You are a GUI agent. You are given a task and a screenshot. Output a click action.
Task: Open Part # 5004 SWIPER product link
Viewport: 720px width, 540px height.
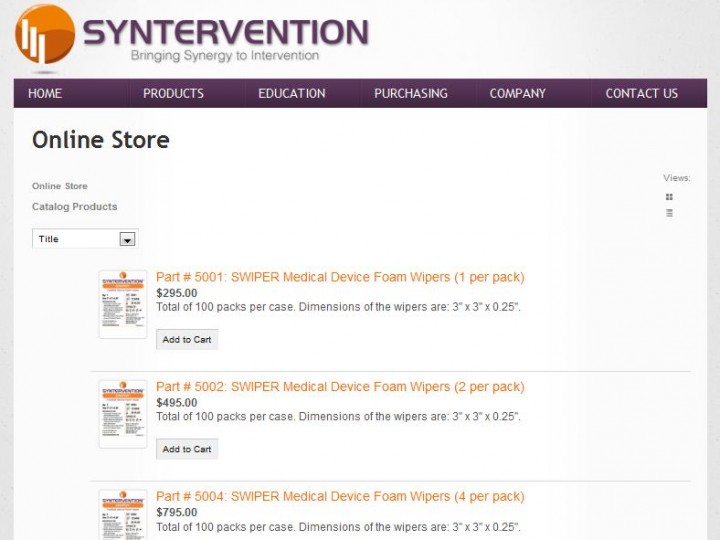tap(340, 496)
